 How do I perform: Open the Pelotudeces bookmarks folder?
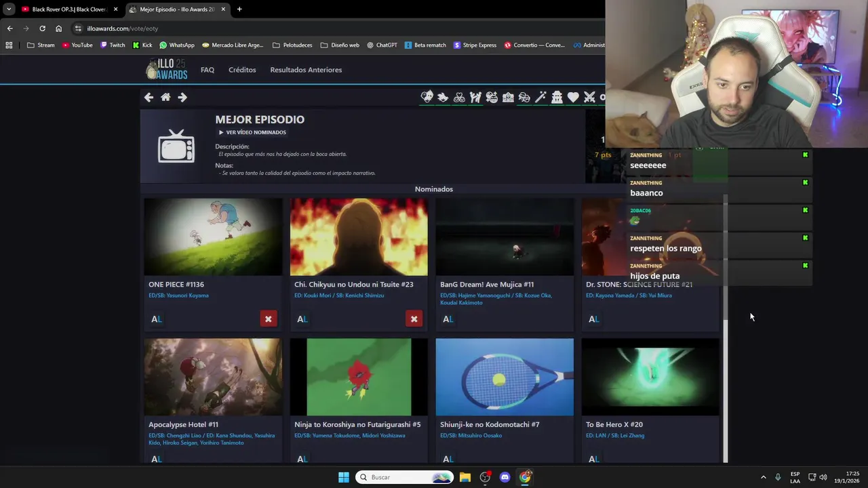[292, 45]
